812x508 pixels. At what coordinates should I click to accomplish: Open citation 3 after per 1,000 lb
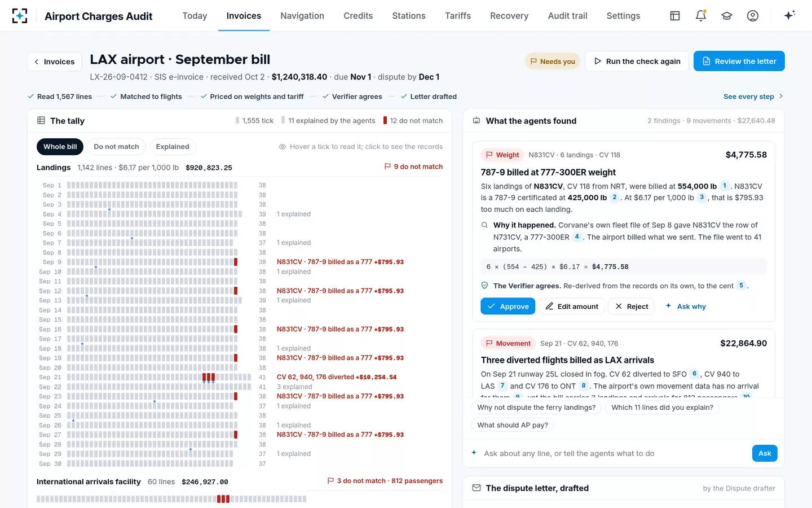pos(701,198)
